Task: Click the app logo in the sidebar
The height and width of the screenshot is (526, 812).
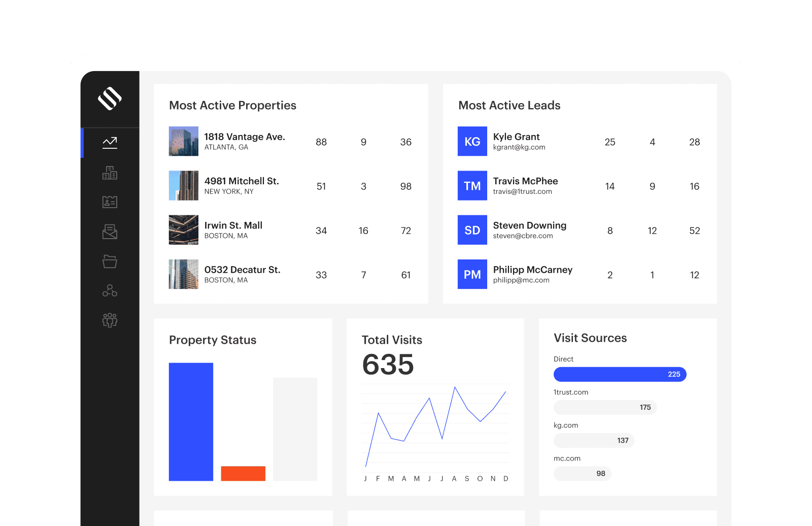Action: 110,98
